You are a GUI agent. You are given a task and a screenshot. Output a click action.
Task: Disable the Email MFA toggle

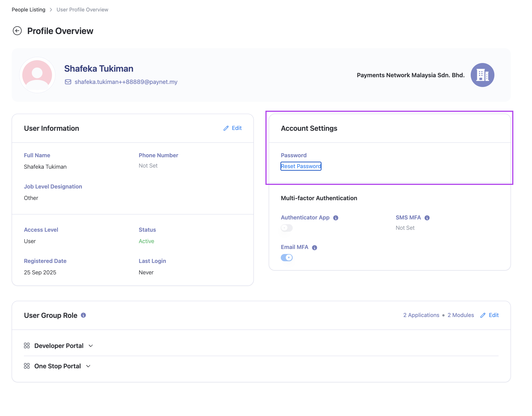coord(287,258)
